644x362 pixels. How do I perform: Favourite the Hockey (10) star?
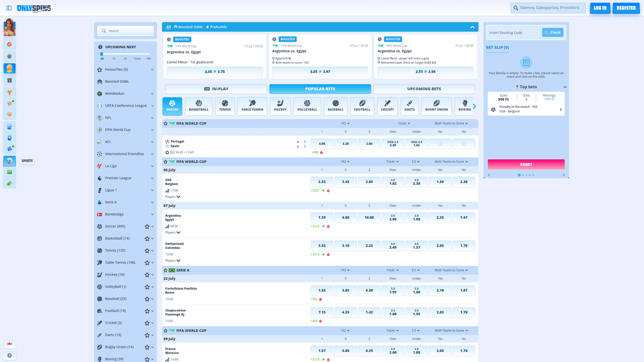[x=147, y=275]
